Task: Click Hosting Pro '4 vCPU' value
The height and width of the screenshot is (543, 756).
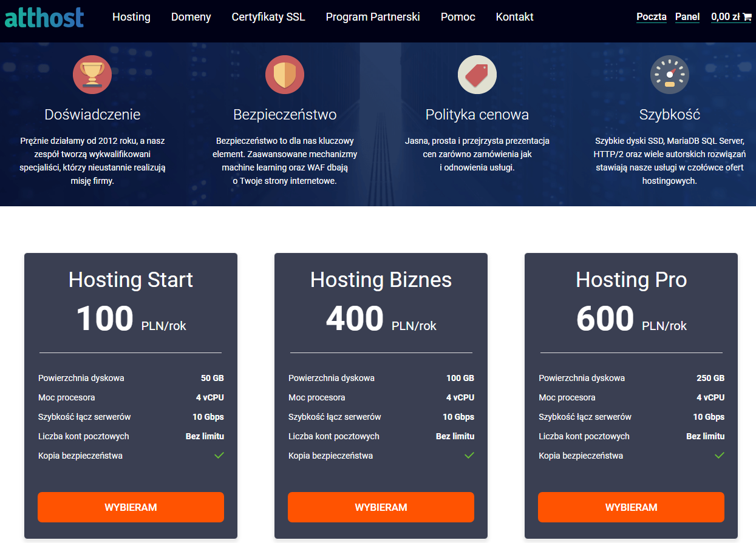Action: [710, 397]
